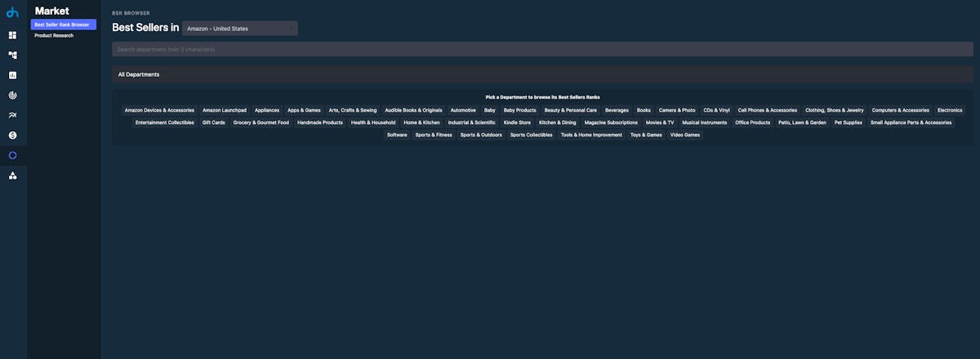This screenshot has height=359, width=980.
Task: Focus the Search department input field
Action: [x=542, y=49]
